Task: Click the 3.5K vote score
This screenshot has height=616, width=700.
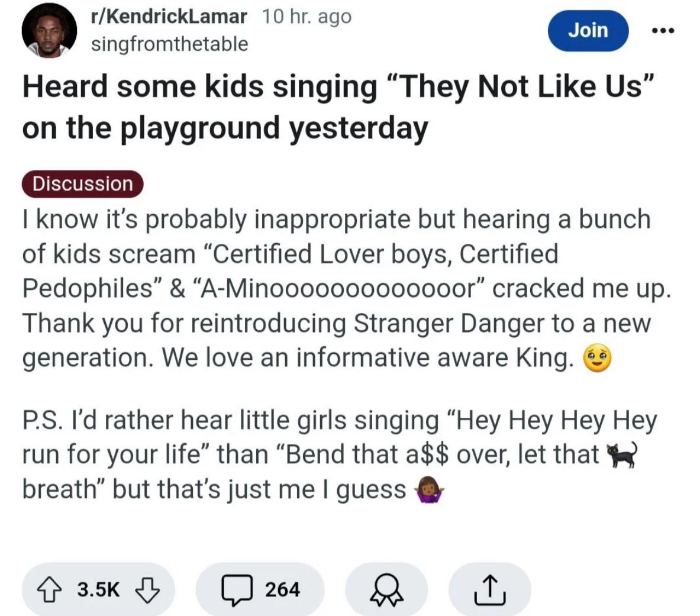Action: pyautogui.click(x=98, y=590)
